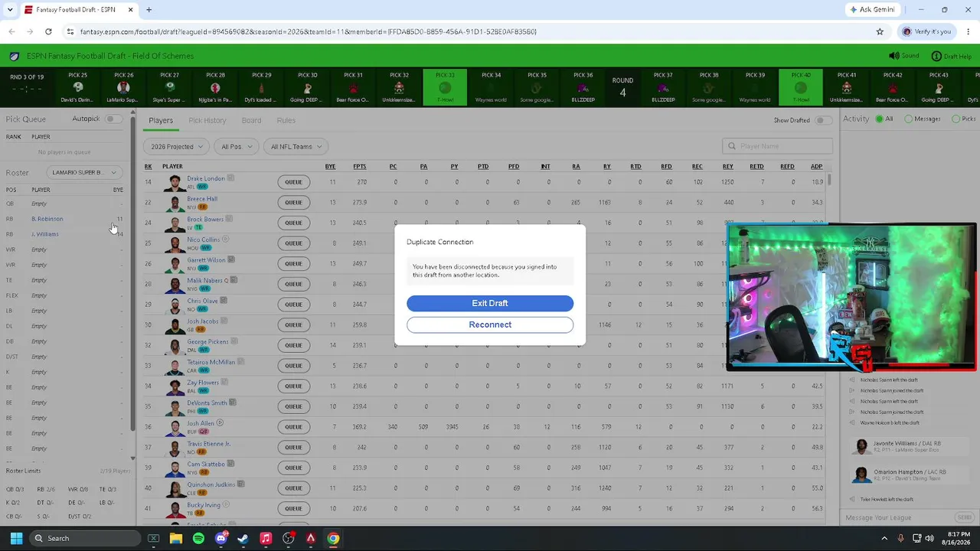The height and width of the screenshot is (551, 980).
Task: Sort players by the FPTS column
Action: pos(359,166)
